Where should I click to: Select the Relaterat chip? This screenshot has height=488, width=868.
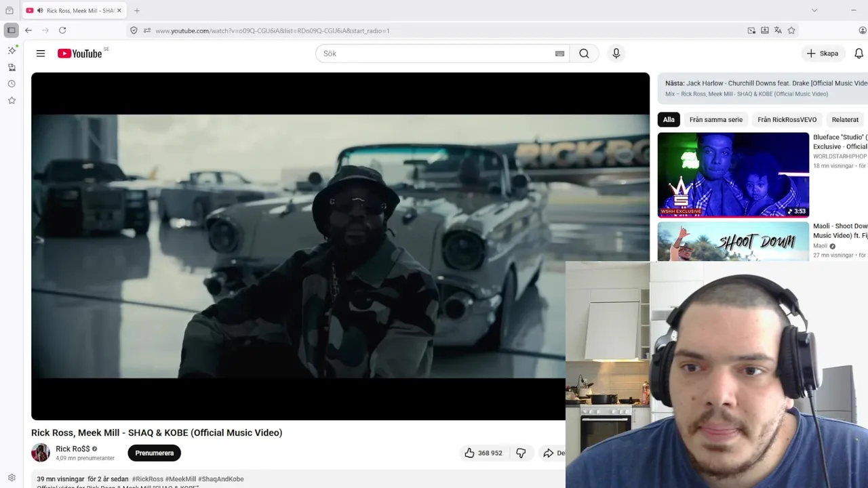pyautogui.click(x=845, y=119)
